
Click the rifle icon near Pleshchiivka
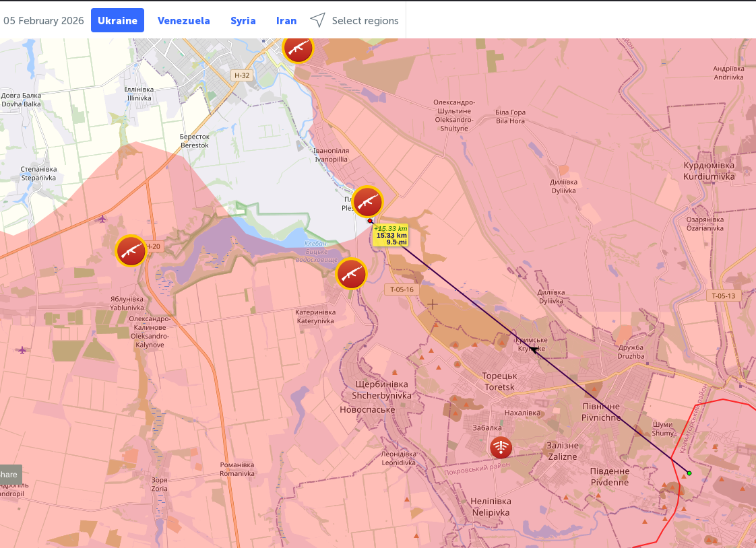pyautogui.click(x=368, y=202)
